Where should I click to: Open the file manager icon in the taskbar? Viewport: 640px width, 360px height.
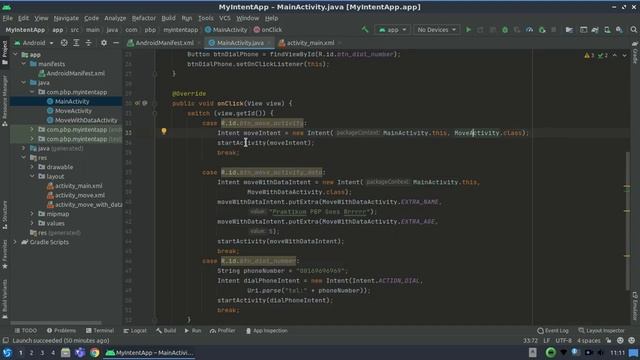(65, 353)
